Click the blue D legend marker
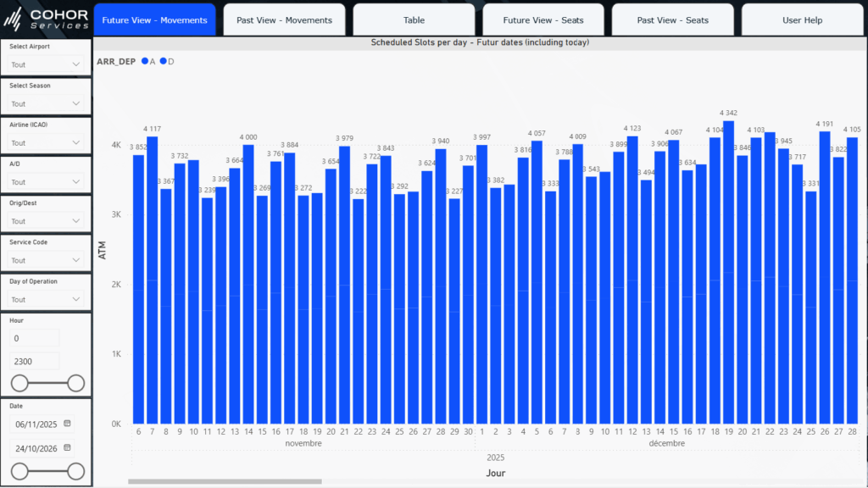Image resolution: width=868 pixels, height=488 pixels. [164, 61]
